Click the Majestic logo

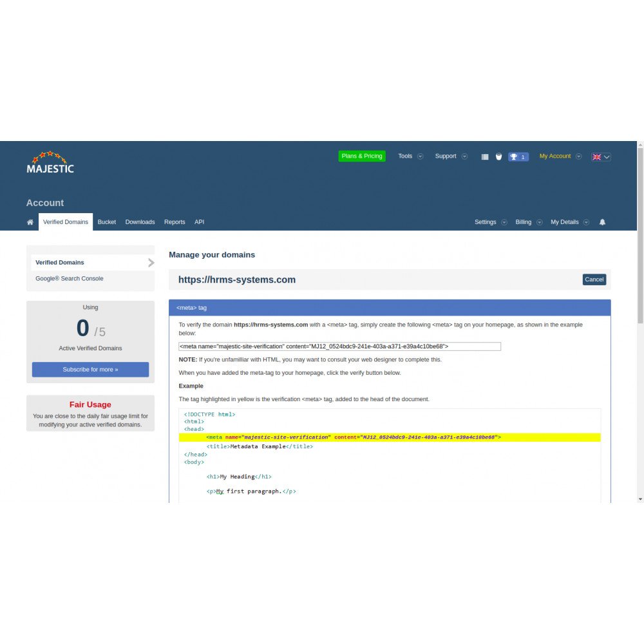click(50, 162)
